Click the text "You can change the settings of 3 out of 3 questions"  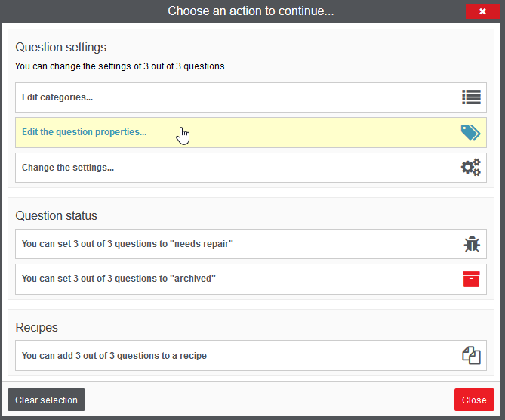(120, 66)
